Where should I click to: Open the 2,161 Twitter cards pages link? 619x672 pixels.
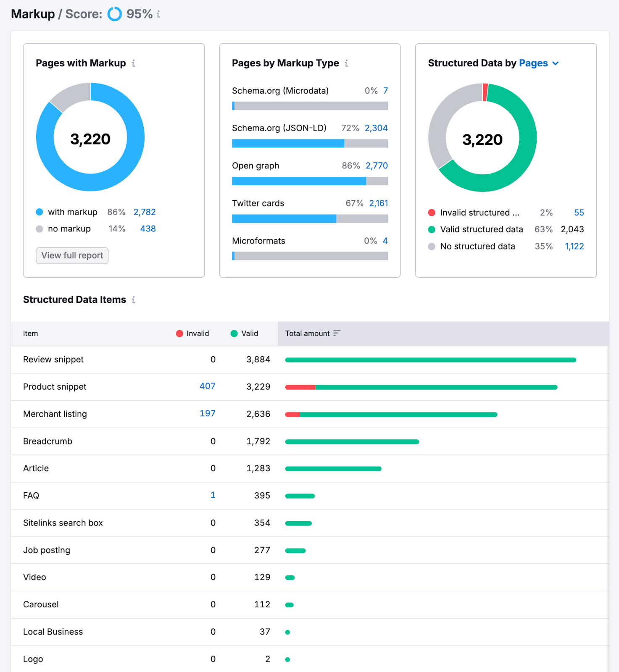[x=378, y=203]
